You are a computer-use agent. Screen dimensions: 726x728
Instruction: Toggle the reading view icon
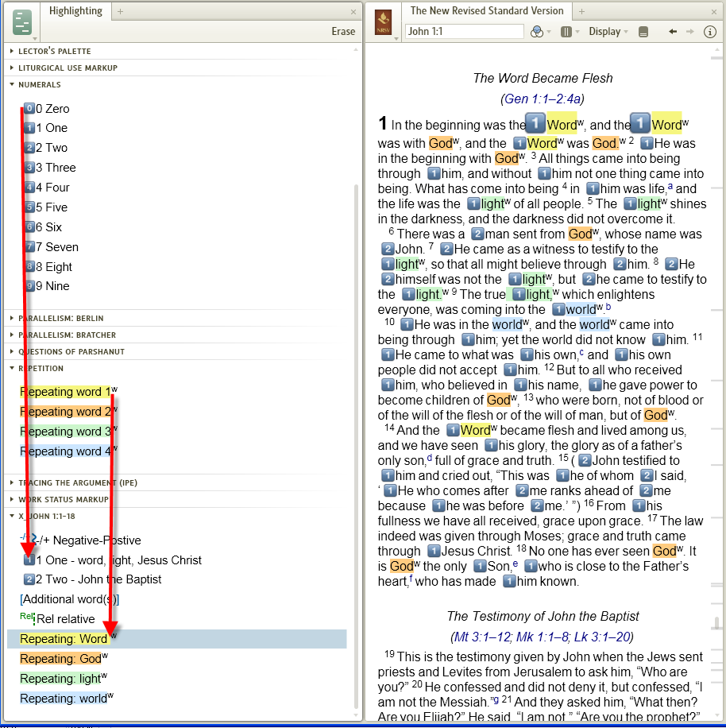click(x=643, y=32)
